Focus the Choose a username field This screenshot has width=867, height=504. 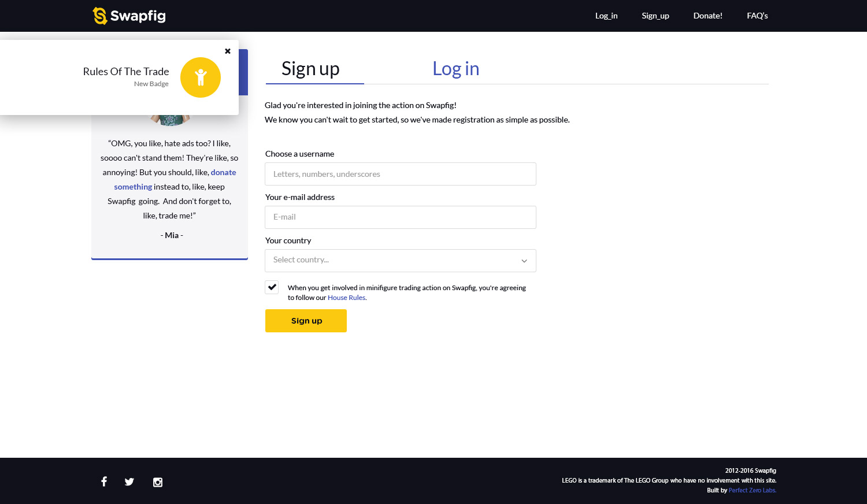click(x=401, y=174)
